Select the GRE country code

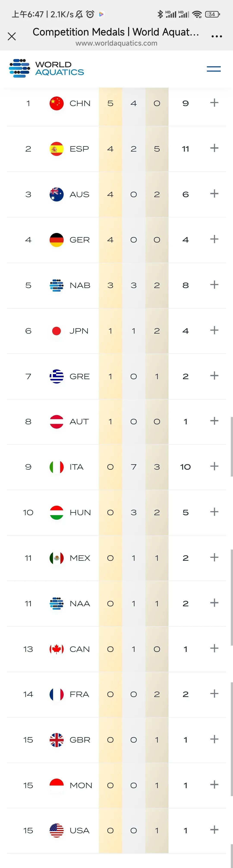pos(80,376)
